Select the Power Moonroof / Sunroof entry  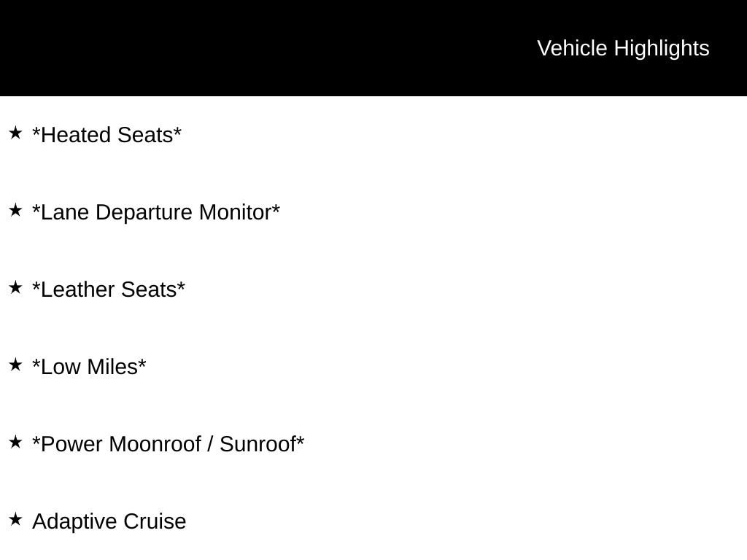click(169, 444)
